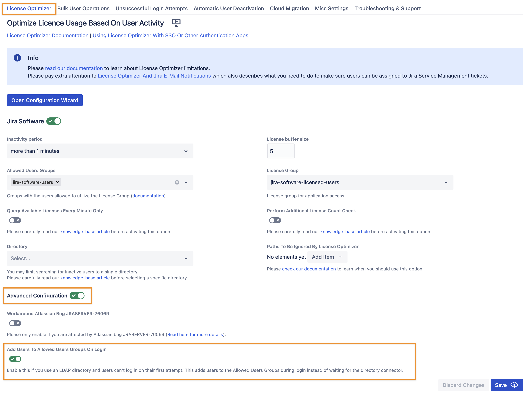Image resolution: width=532 pixels, height=397 pixels.
Task: Click the plus icon beside Add Item
Action: pos(340,257)
